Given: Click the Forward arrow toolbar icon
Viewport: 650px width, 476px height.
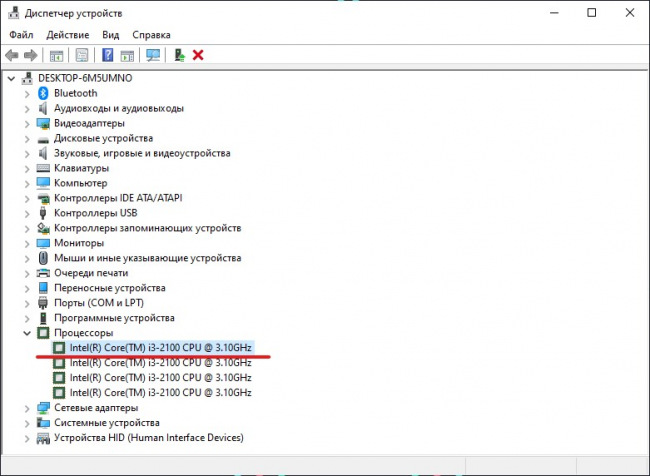Looking at the screenshot, I should [x=31, y=55].
